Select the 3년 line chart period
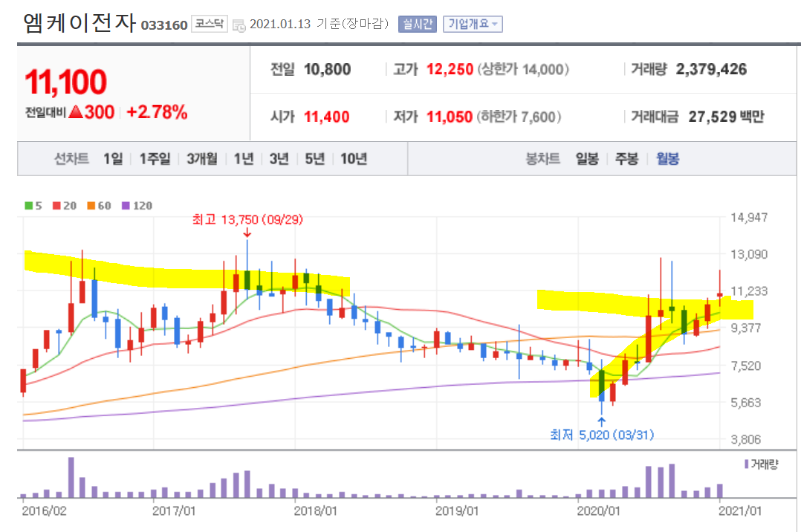Image resolution: width=801 pixels, height=532 pixels. pyautogui.click(x=279, y=159)
